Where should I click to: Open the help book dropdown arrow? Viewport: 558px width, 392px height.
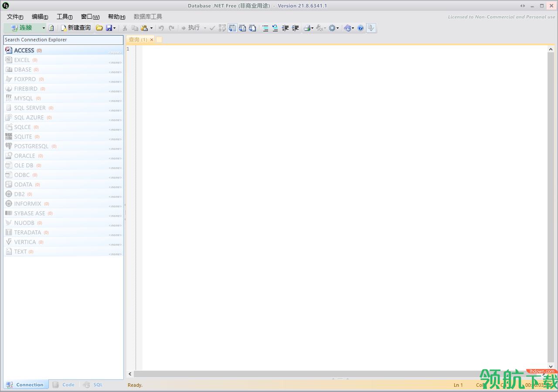(x=353, y=28)
